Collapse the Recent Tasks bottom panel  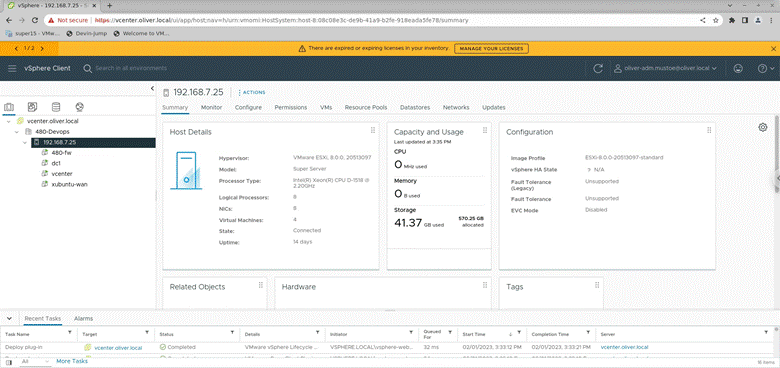[x=9, y=318]
